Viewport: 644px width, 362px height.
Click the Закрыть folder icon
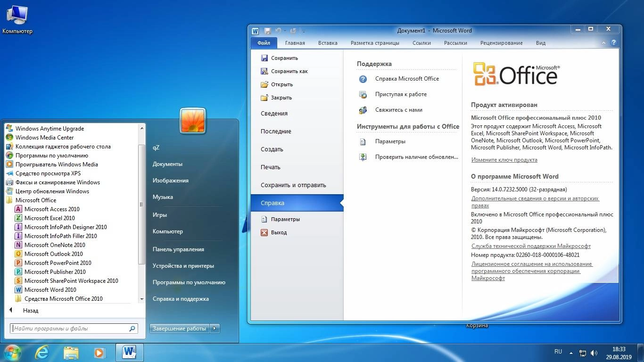point(264,98)
